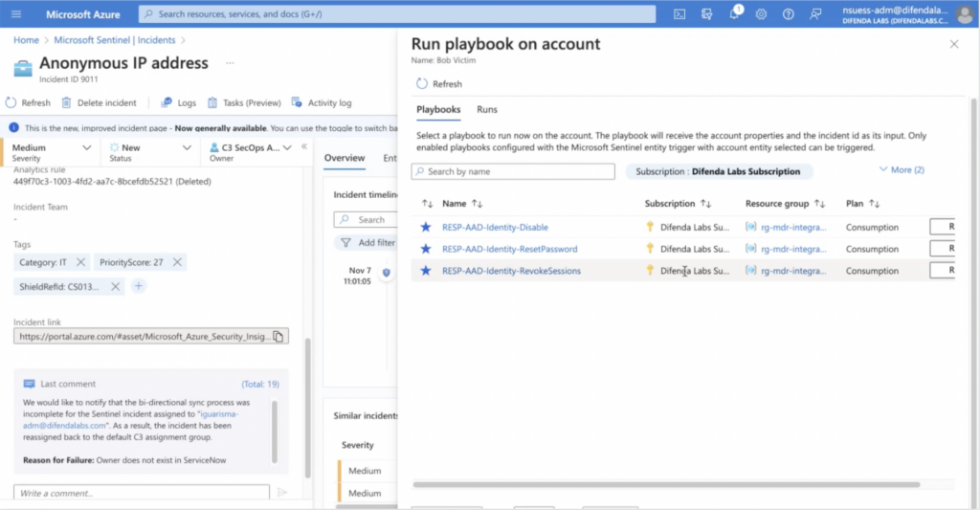Click the last comment scrollbar
This screenshot has height=510, width=980.
[274, 432]
